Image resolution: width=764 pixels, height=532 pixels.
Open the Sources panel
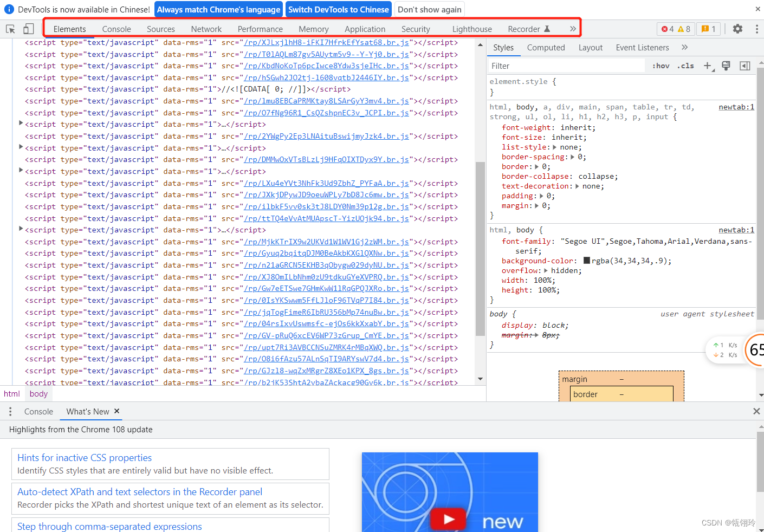click(x=161, y=29)
